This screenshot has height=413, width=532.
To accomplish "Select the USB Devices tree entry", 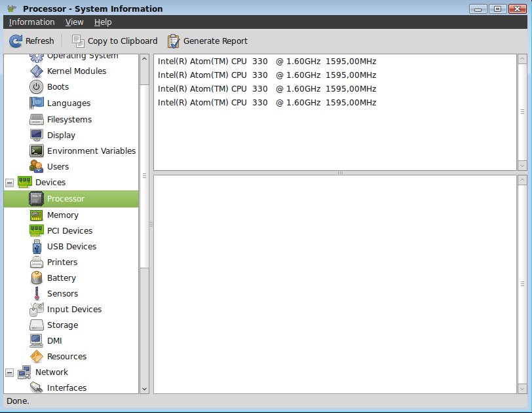I will pyautogui.click(x=71, y=247).
